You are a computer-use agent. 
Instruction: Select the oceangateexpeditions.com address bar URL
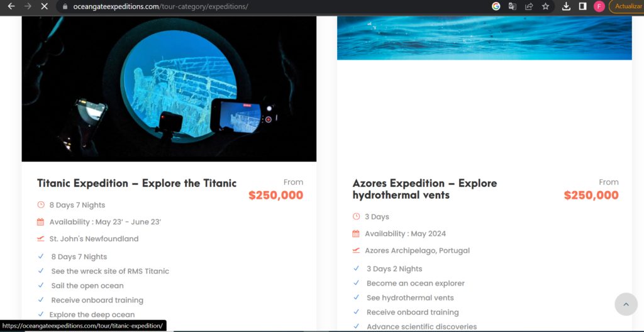[x=160, y=6]
